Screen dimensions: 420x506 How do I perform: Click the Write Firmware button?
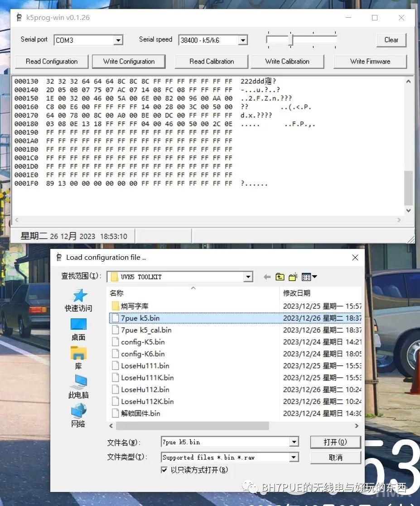point(370,61)
